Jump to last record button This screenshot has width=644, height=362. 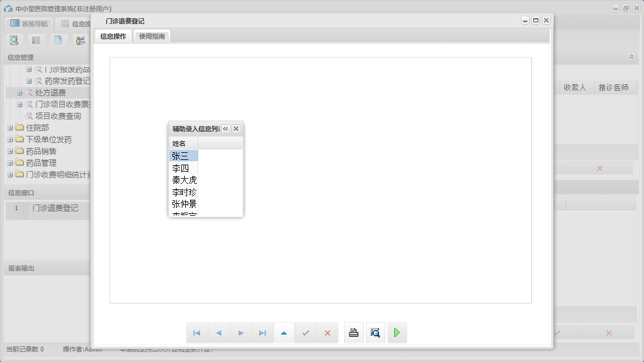pos(262,333)
